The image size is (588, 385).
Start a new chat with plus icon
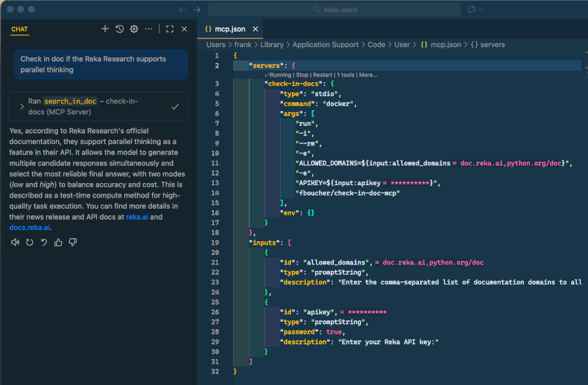pos(105,29)
